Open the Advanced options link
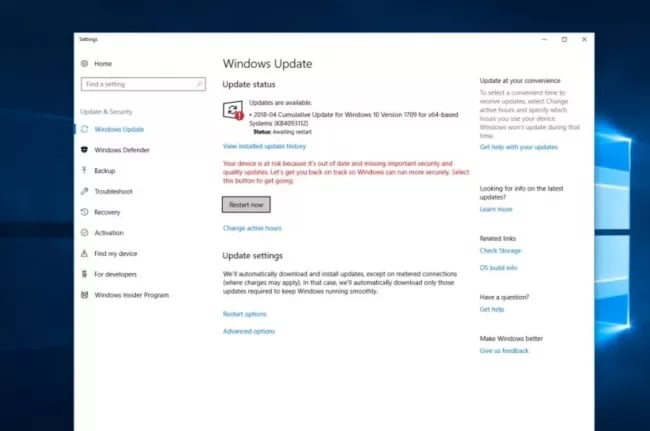 pyautogui.click(x=249, y=331)
